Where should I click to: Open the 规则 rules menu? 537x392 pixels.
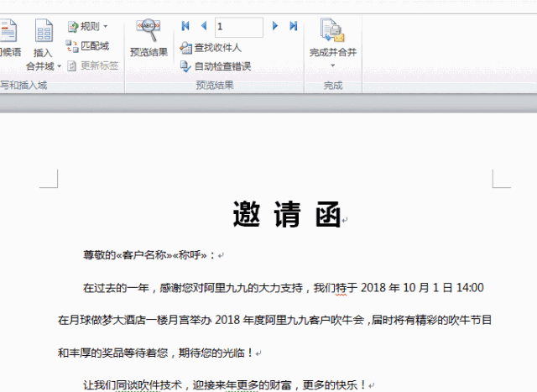88,26
